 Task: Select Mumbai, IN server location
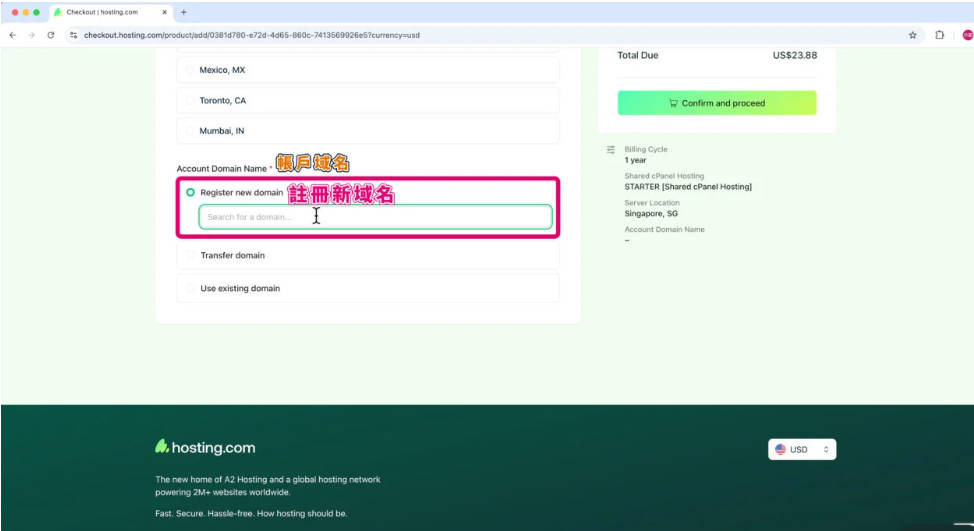(368, 131)
